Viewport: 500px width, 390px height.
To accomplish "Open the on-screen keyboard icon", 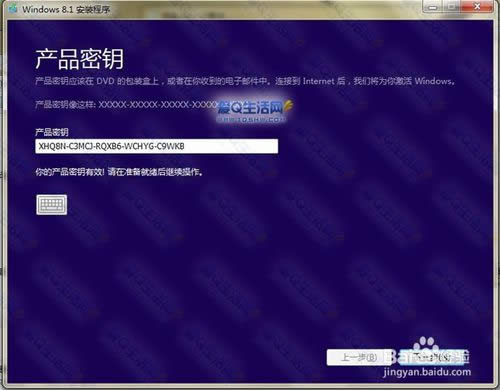I will 52,205.
